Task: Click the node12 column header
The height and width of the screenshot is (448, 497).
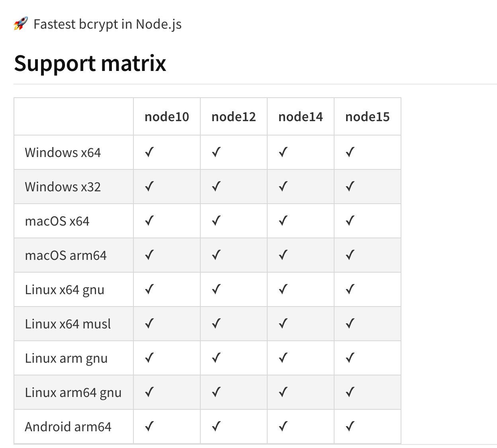Action: click(233, 117)
